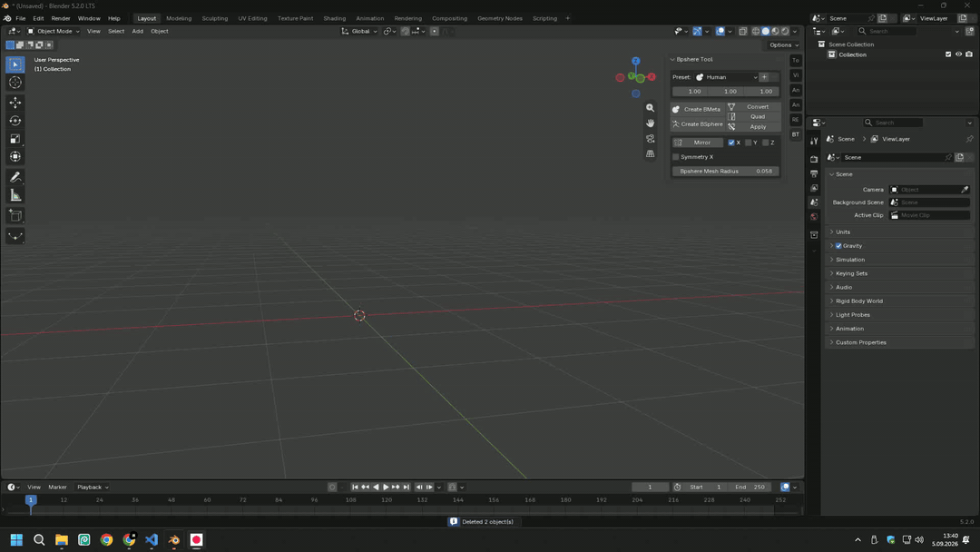Click Create BMeta button

(698, 109)
